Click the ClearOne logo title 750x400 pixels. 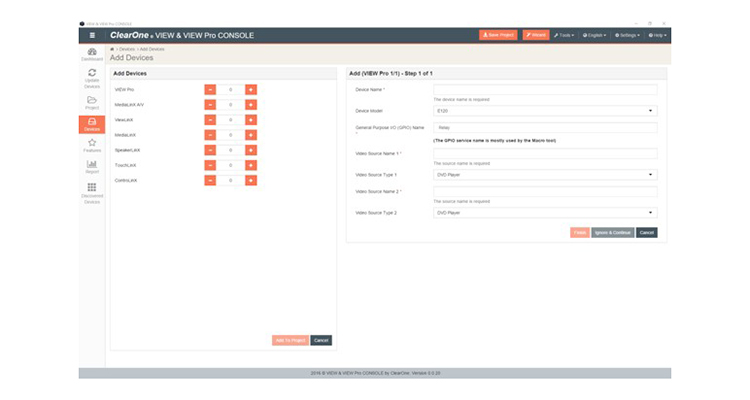click(182, 35)
